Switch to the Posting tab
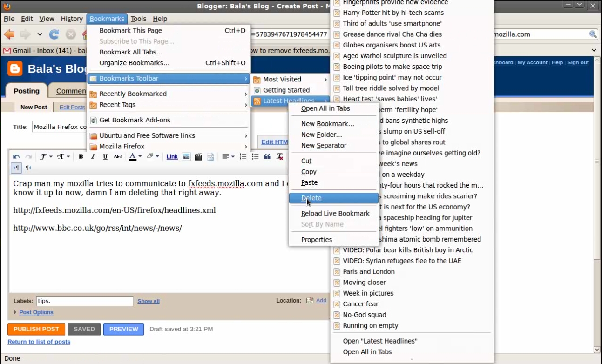 pyautogui.click(x=26, y=91)
